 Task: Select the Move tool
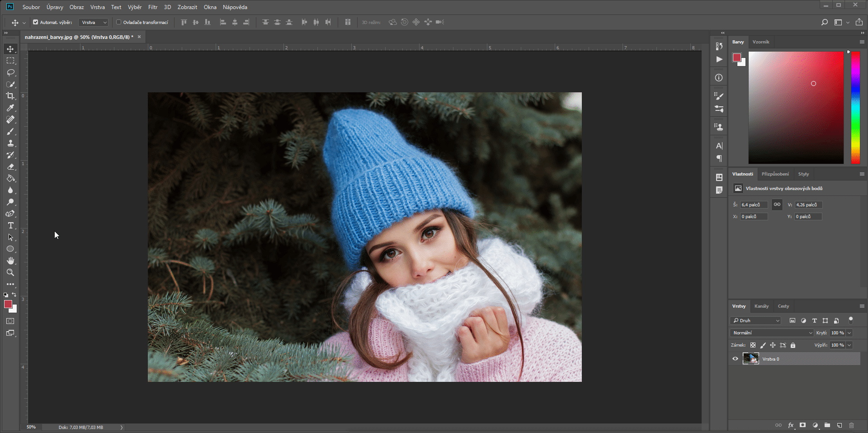[x=10, y=49]
